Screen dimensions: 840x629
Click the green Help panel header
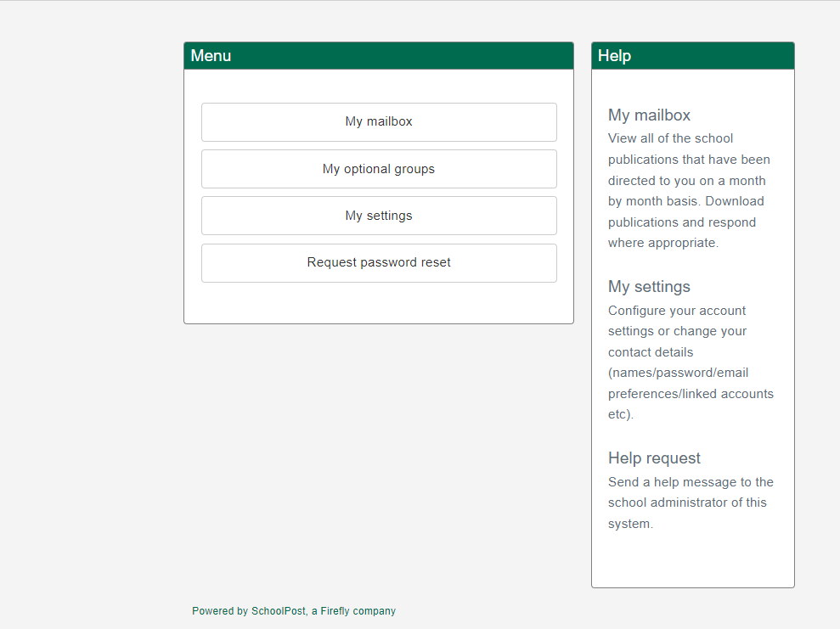point(693,56)
